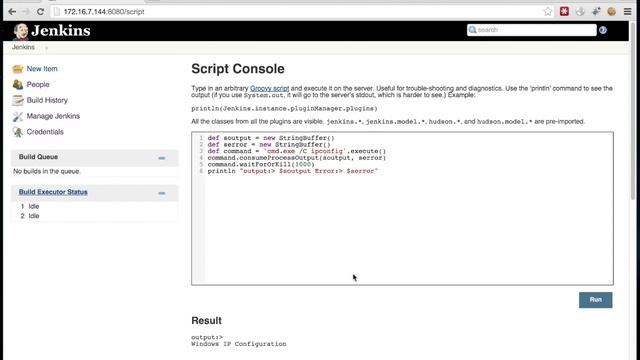Click the example println pluginManager code

(284, 109)
